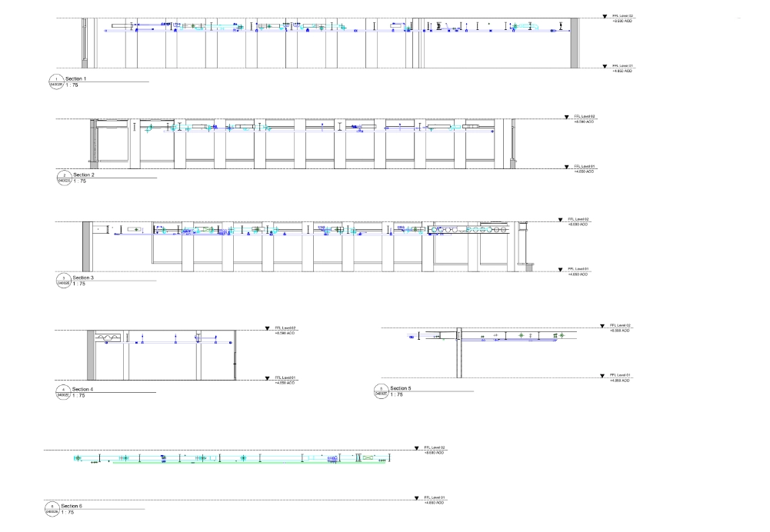Click the 'Section 5' view title text
Screen dimensions: 770x532
tap(400, 389)
